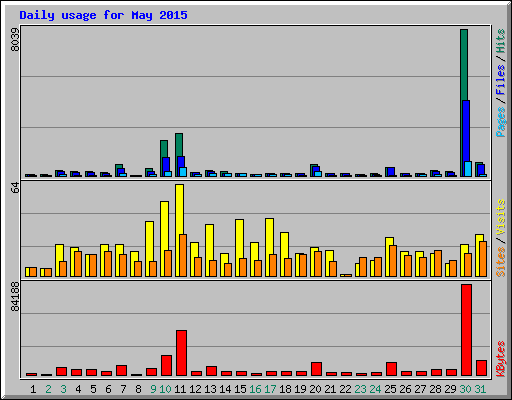Click day 22 on the x-axis
The height and width of the screenshot is (400, 512).
tap(345, 389)
